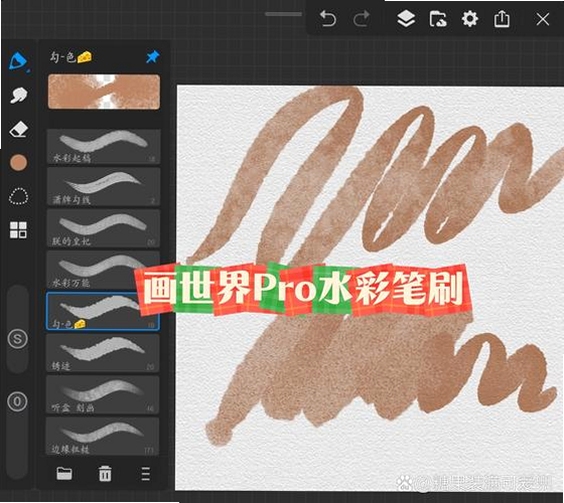Open the grid tools panel icon
The image size is (564, 503).
[18, 230]
